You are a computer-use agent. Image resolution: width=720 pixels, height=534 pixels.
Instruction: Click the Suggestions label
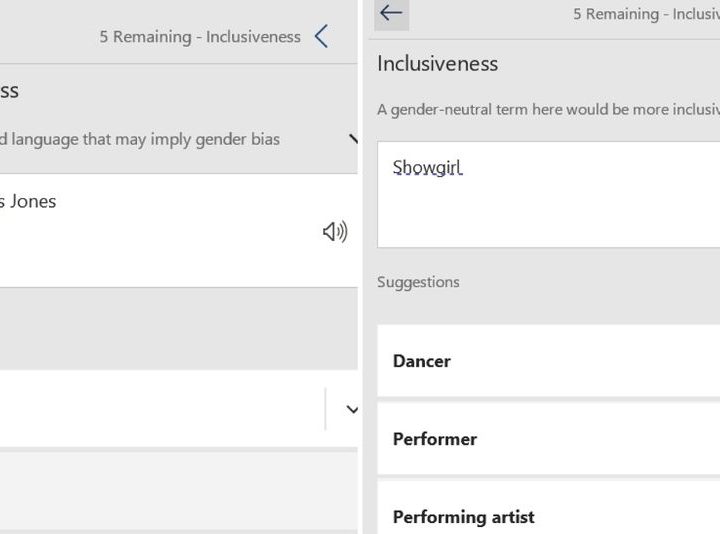[418, 282]
